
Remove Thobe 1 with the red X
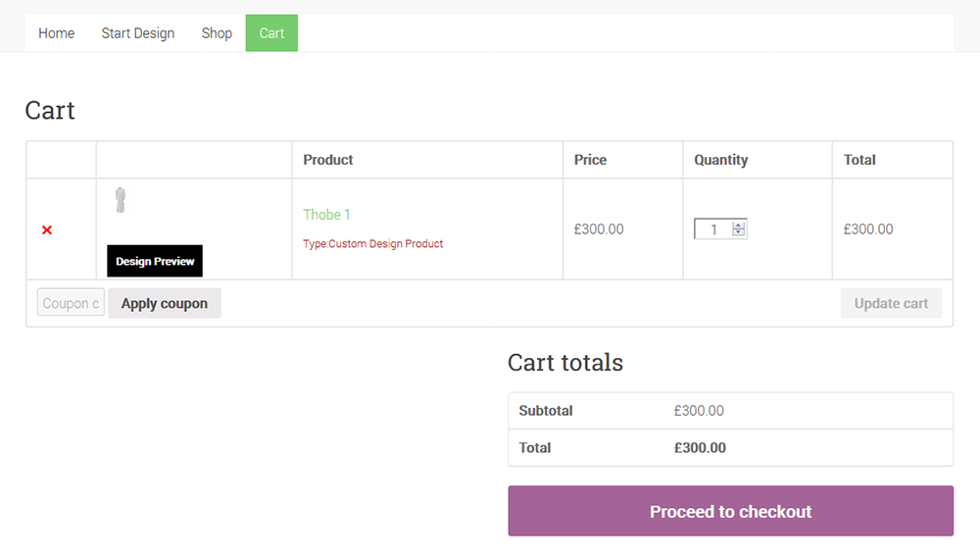pyautogui.click(x=47, y=230)
